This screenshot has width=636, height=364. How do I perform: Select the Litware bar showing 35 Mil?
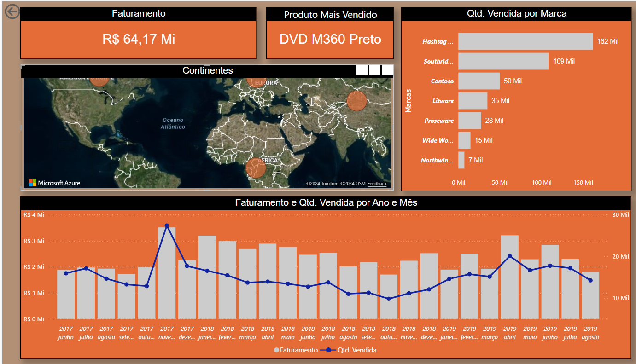coord(473,101)
